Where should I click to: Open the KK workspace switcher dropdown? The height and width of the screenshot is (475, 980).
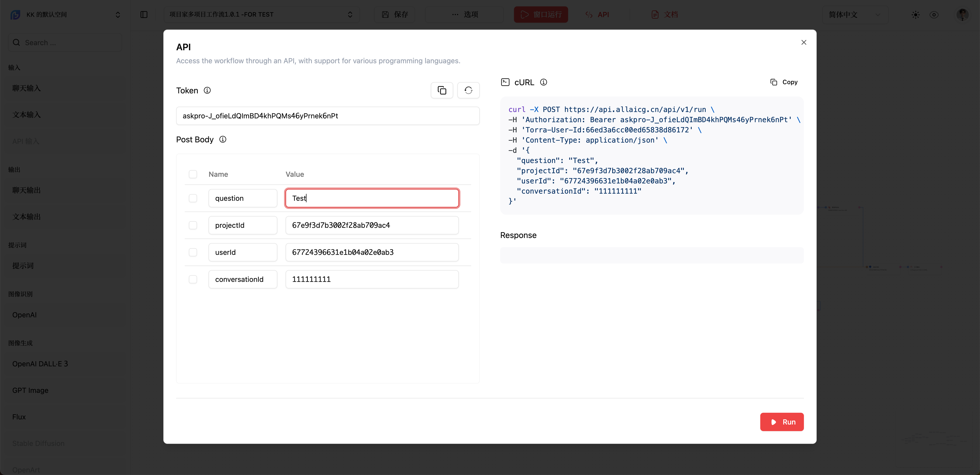65,15
